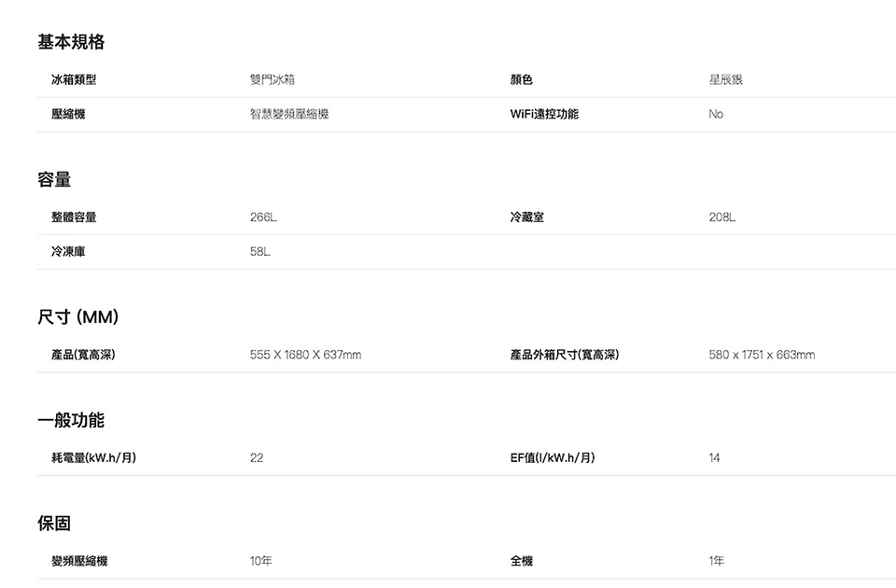Viewport: 896px width, 588px height.
Task: Click the 10年 compressor warranty value
Action: (x=261, y=562)
